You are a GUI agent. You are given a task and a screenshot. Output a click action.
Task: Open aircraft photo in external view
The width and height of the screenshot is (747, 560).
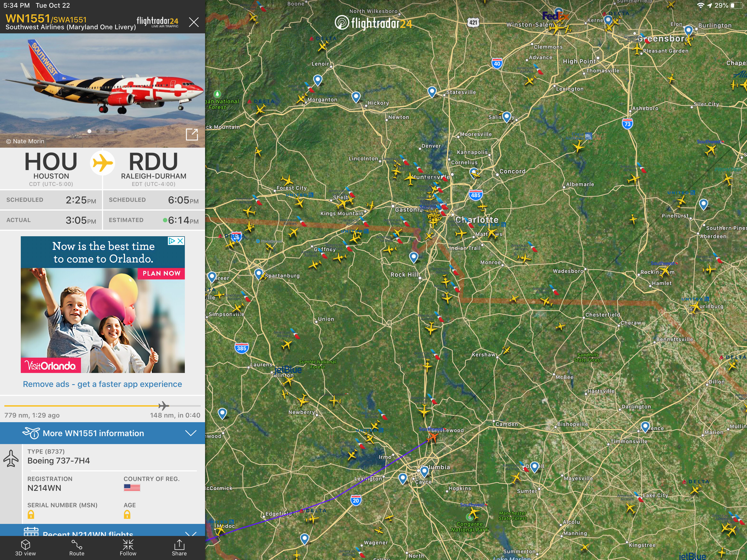192,135
